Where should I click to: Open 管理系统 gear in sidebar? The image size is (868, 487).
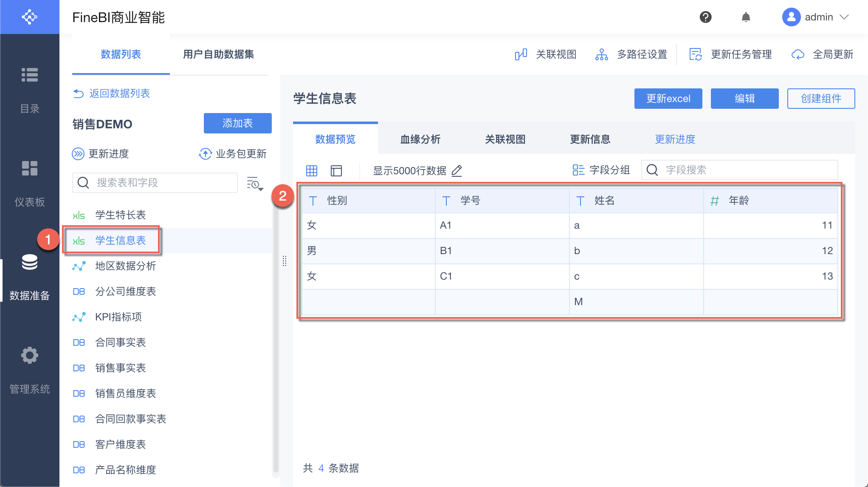point(30,355)
